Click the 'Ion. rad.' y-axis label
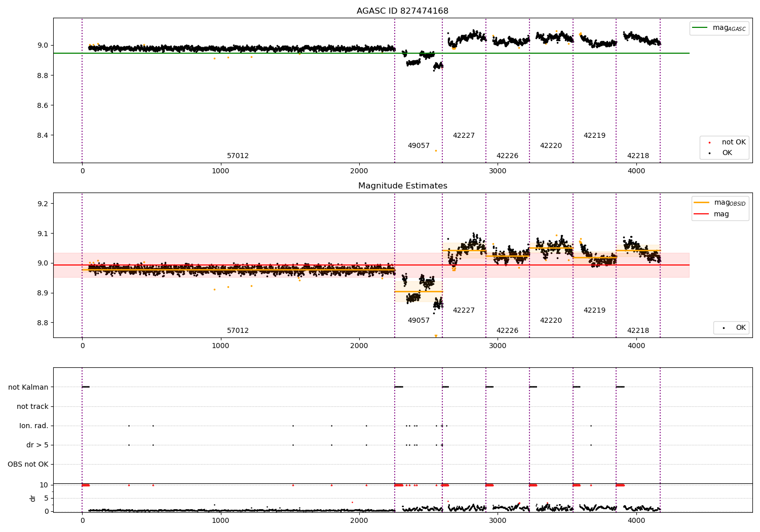The height and width of the screenshot is (532, 760). coord(34,426)
